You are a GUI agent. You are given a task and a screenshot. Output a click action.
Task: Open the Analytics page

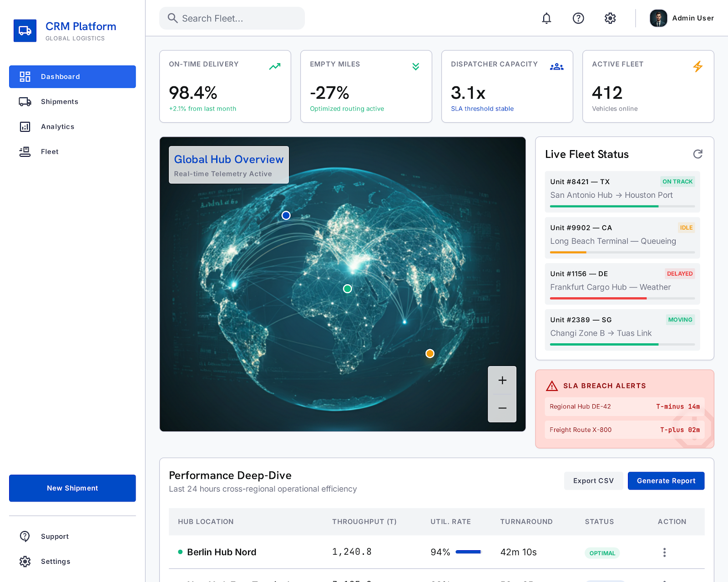point(72,127)
